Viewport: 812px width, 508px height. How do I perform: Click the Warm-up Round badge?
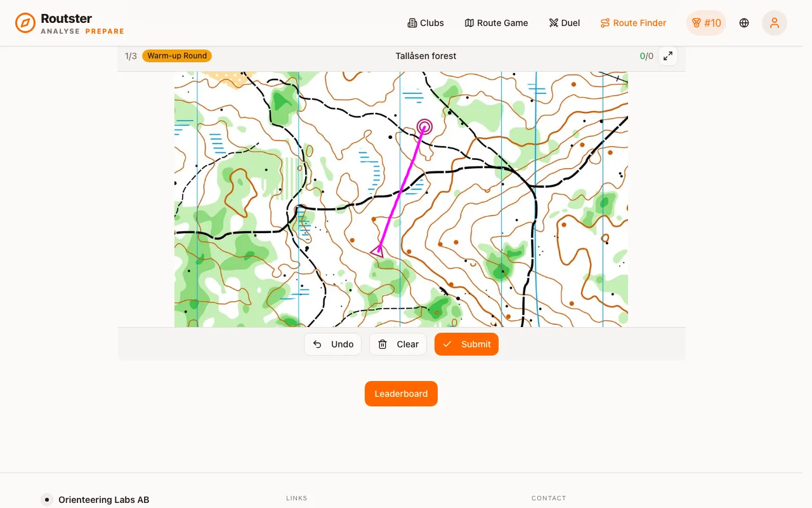(177, 56)
